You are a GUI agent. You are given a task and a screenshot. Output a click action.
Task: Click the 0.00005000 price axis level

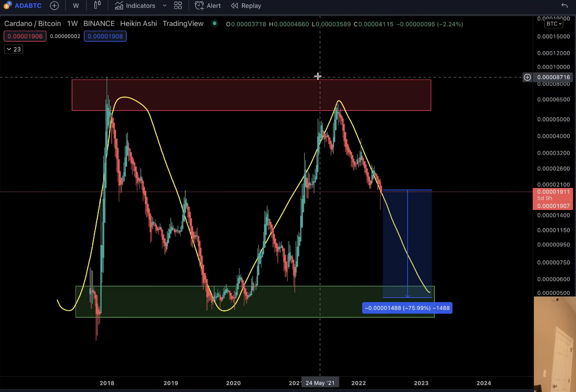click(554, 119)
